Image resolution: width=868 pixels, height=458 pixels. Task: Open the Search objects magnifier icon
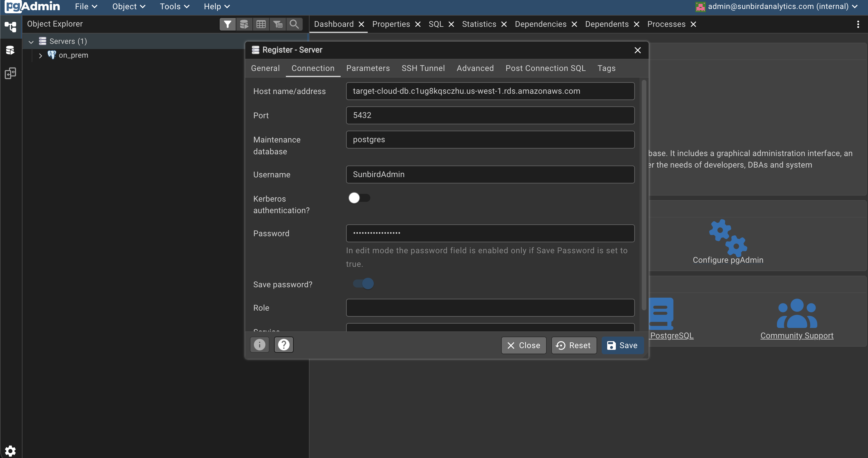click(294, 24)
